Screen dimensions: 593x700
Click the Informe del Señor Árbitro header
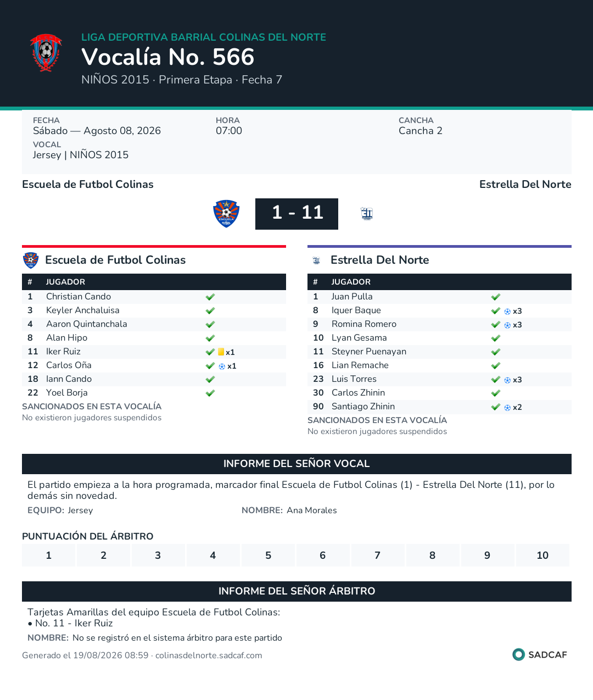(296, 591)
